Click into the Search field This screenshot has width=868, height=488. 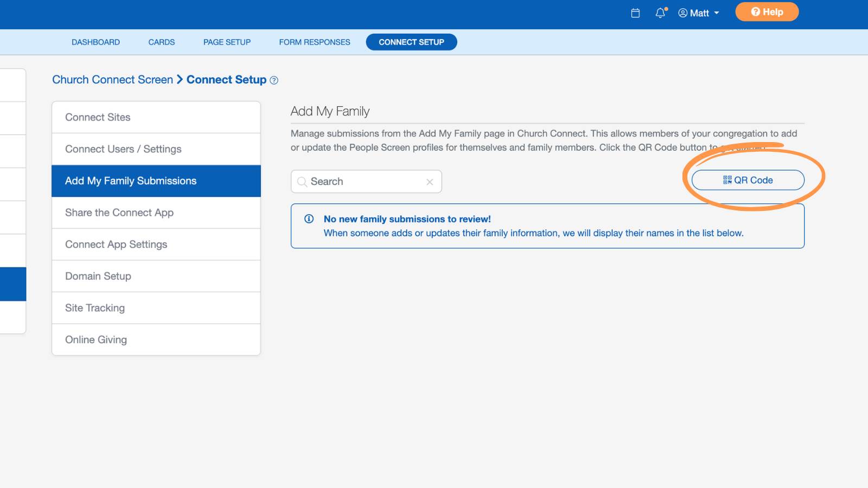point(366,182)
